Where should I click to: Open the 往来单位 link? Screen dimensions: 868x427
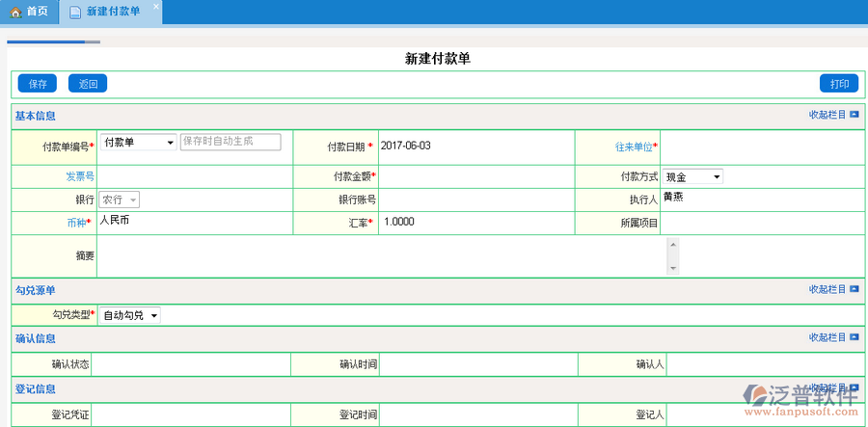[634, 147]
